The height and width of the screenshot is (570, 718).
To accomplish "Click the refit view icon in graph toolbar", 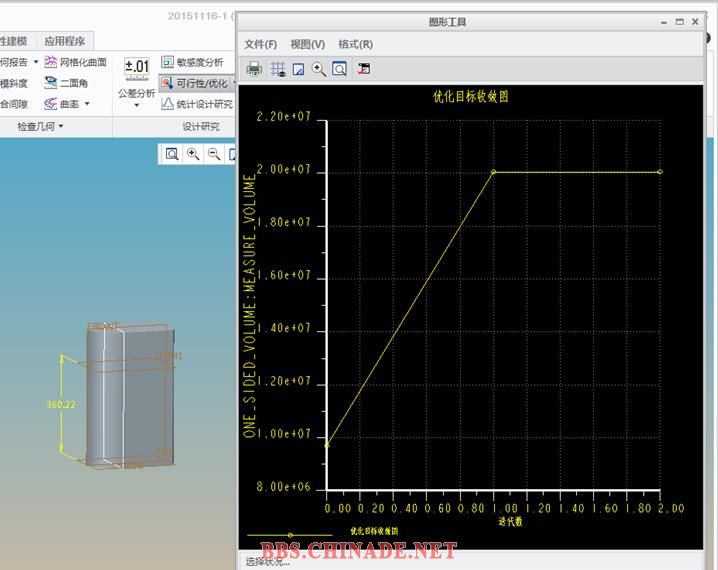I will [x=340, y=69].
